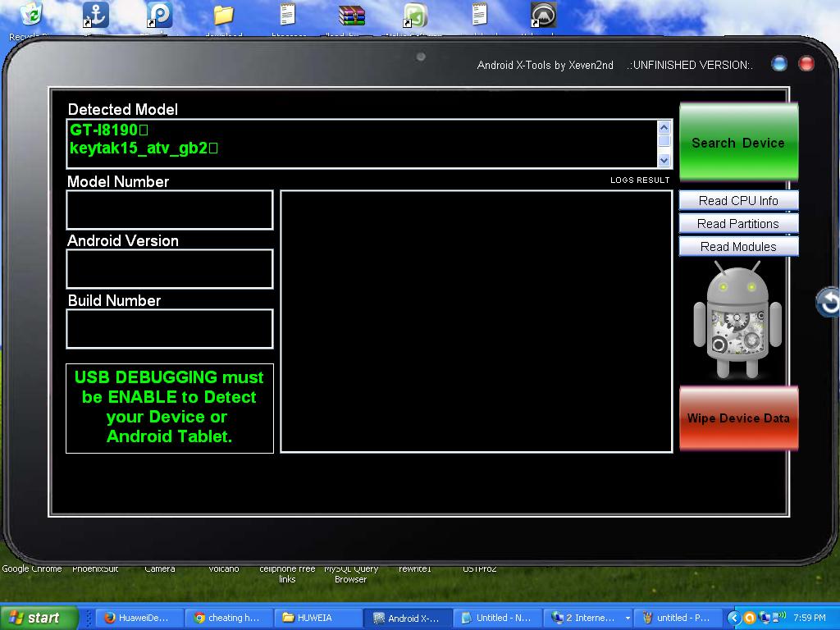This screenshot has width=840, height=630.
Task: Click the USB DEBUGGING notice text box
Action: pyautogui.click(x=170, y=409)
